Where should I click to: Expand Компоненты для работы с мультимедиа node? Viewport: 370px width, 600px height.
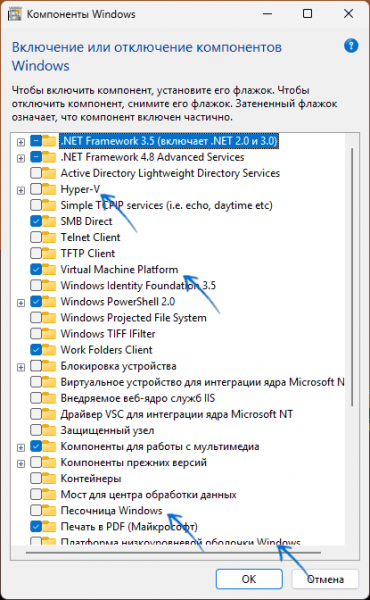tap(21, 447)
